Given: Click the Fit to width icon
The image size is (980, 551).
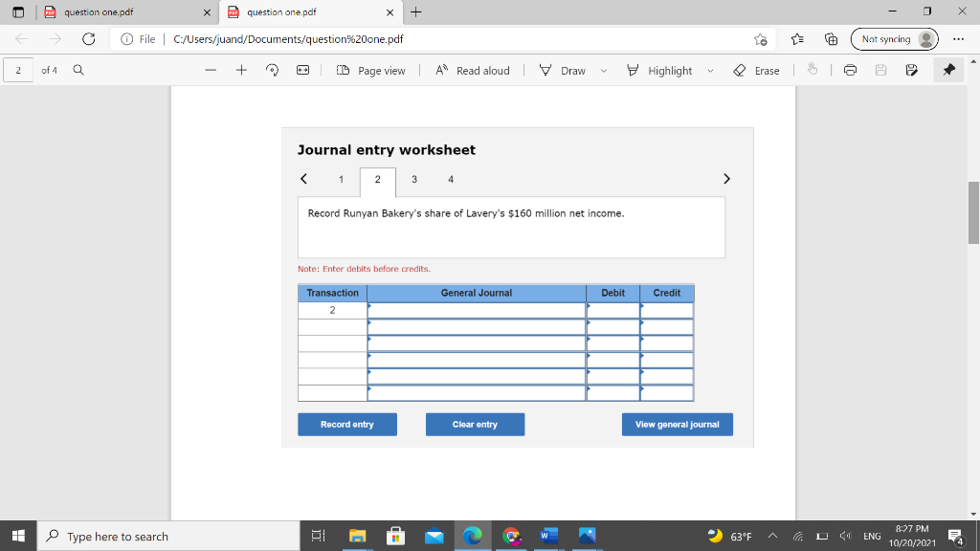Looking at the screenshot, I should pyautogui.click(x=303, y=70).
